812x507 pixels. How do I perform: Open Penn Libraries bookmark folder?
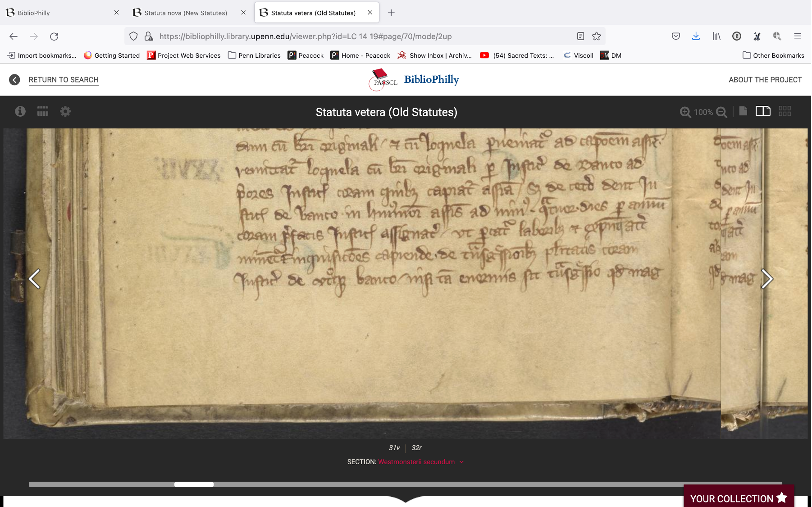254,55
